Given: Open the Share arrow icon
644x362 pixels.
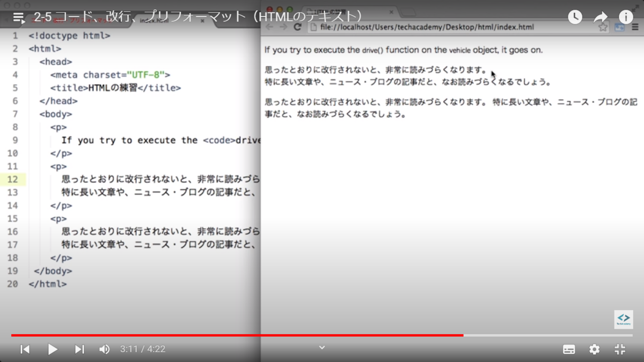Looking at the screenshot, I should pos(600,17).
